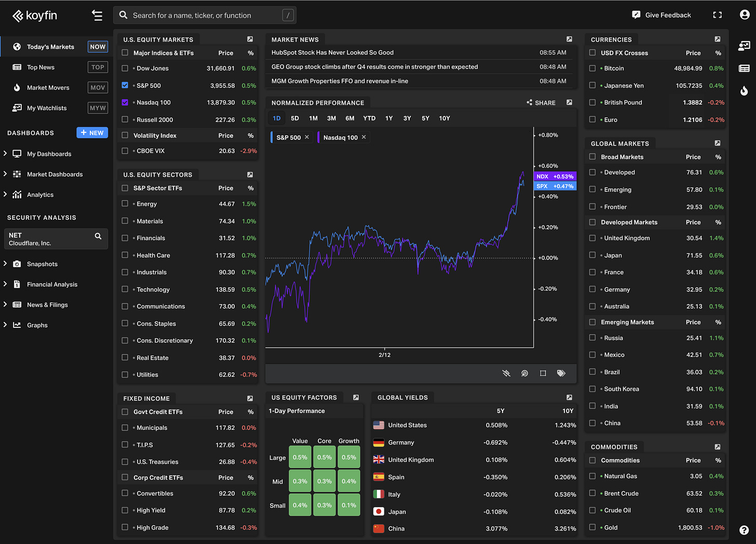This screenshot has height=544, width=756.
Task: Select the 5D timeframe tab
Action: coord(295,118)
